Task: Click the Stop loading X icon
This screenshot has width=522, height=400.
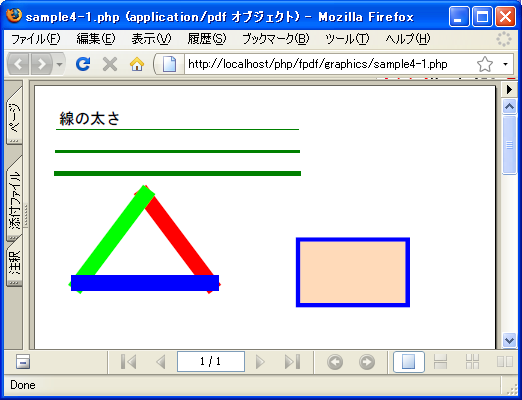Action: [110, 64]
